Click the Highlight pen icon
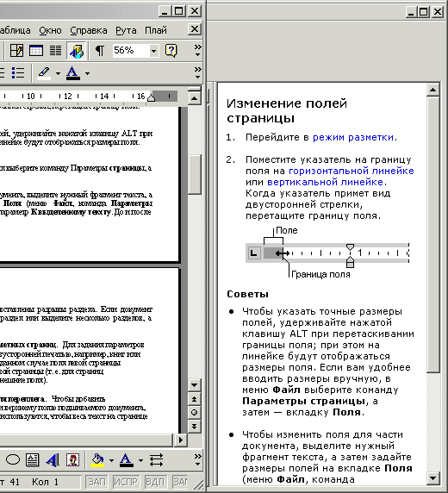 click(x=44, y=73)
